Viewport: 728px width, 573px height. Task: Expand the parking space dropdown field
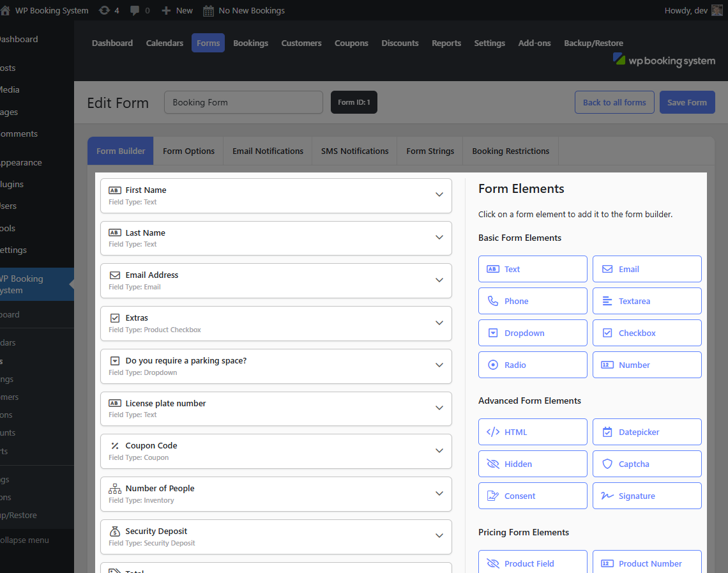pyautogui.click(x=439, y=365)
